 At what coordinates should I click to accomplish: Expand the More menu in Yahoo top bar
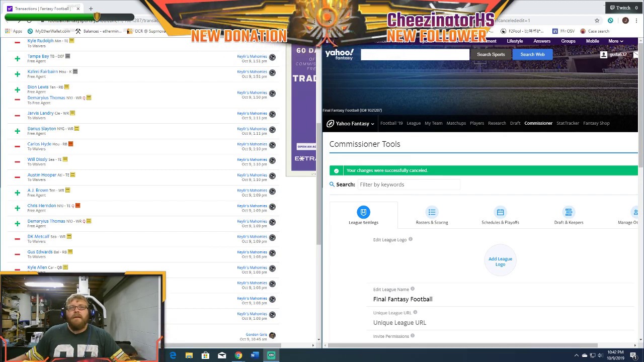pos(615,41)
